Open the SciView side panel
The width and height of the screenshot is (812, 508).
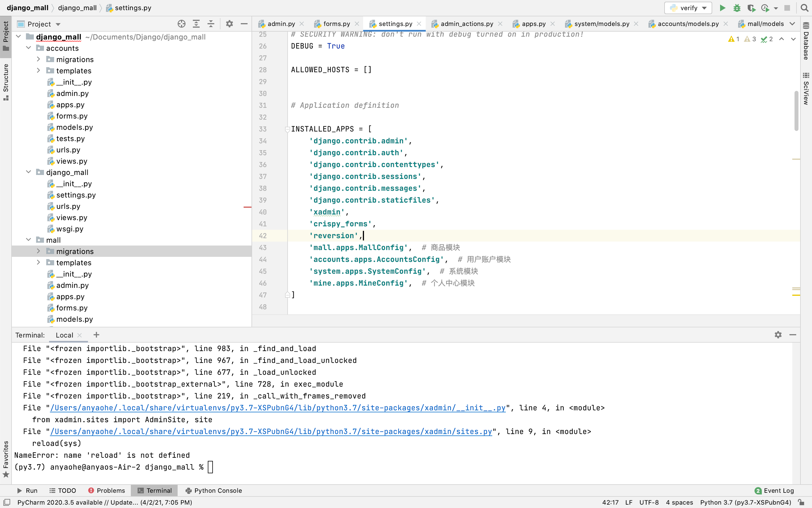(x=806, y=88)
